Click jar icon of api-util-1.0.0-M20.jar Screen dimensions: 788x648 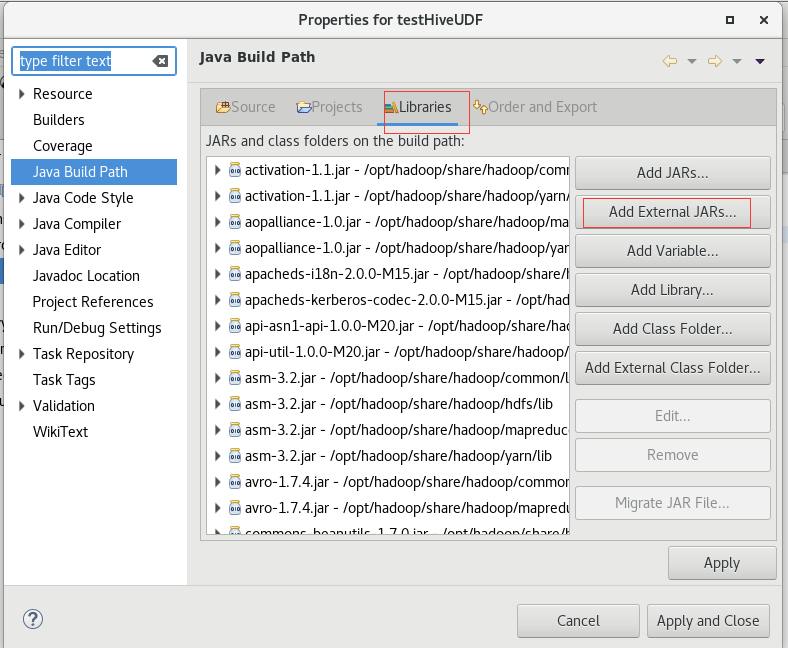pyautogui.click(x=235, y=352)
